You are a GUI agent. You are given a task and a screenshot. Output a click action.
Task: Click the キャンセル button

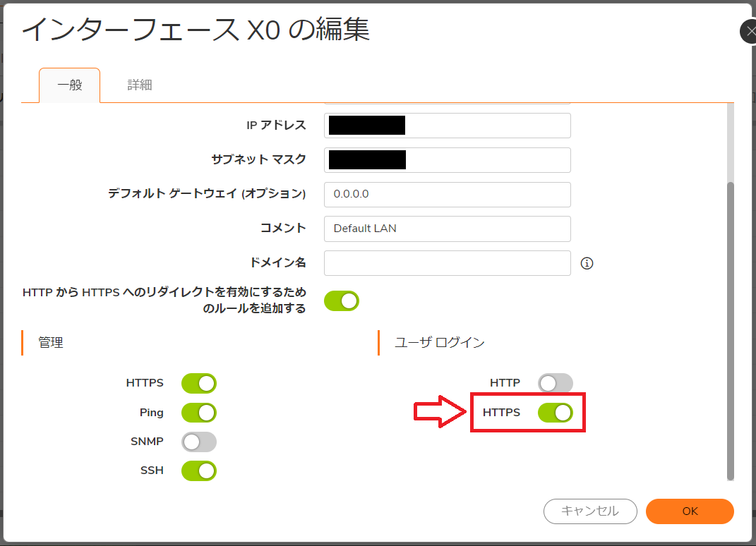point(590,511)
